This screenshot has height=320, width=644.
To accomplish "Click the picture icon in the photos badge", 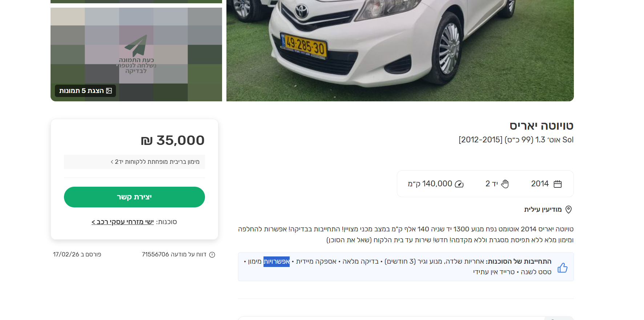I will pos(109,91).
